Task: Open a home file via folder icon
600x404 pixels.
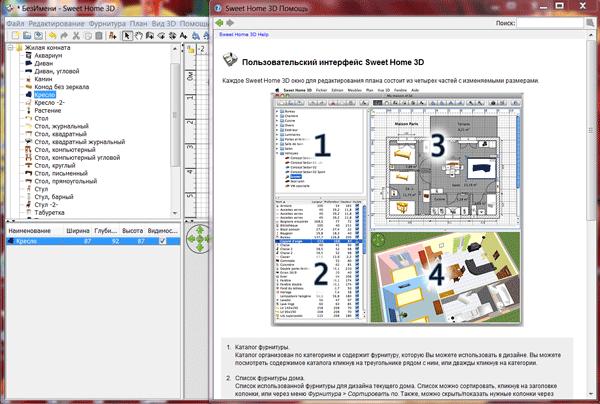Action: tap(27, 36)
